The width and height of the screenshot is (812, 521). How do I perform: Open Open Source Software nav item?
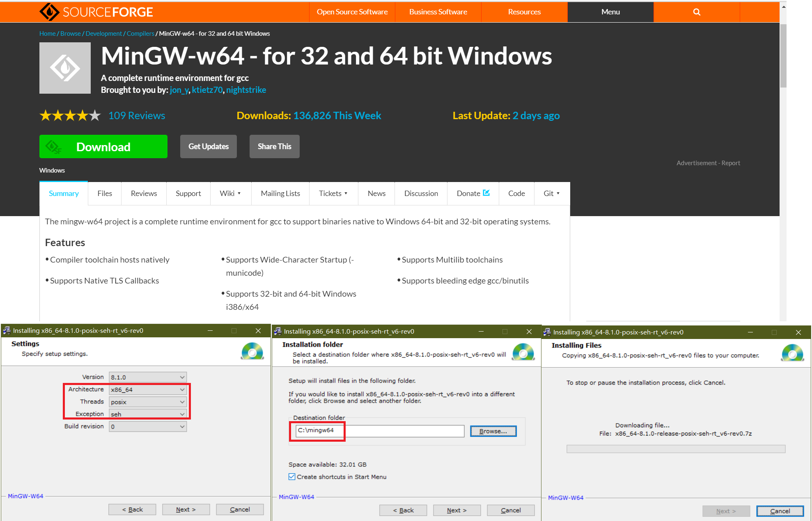coord(352,12)
